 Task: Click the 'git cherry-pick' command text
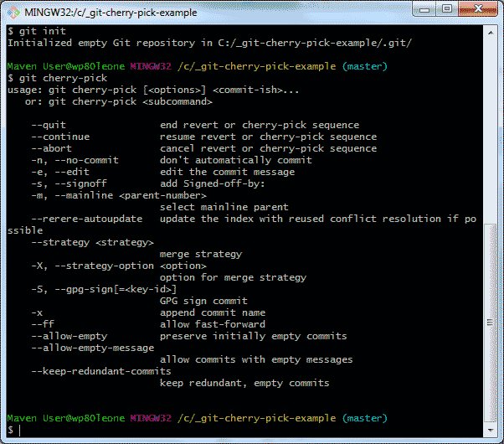click(50, 77)
